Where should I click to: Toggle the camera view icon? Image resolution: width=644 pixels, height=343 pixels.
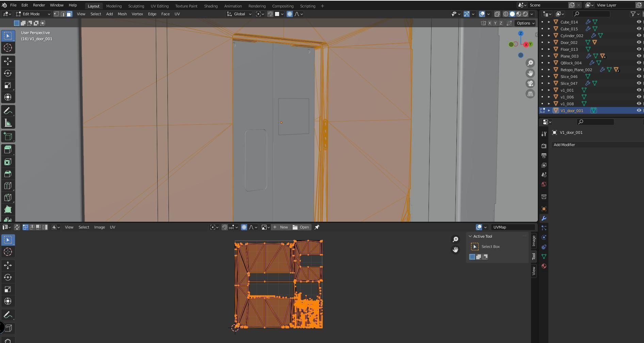530,83
